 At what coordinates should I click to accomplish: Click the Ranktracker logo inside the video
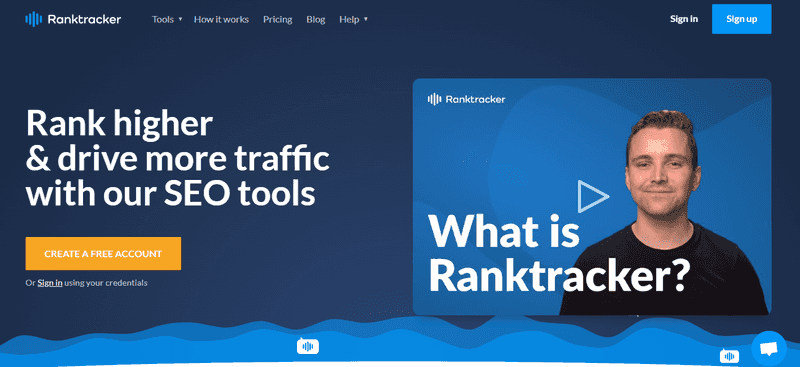pyautogui.click(x=466, y=99)
